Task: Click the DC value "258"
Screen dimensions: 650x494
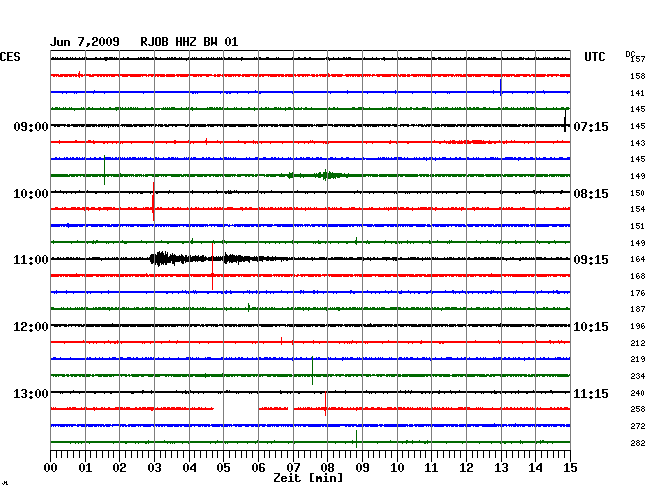Action: (638, 409)
